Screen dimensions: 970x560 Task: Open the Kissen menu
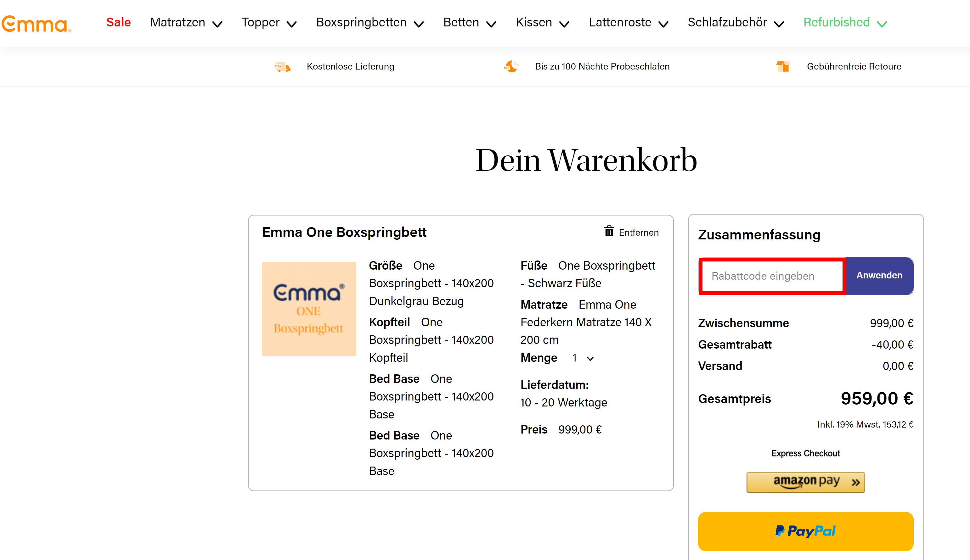coord(534,22)
